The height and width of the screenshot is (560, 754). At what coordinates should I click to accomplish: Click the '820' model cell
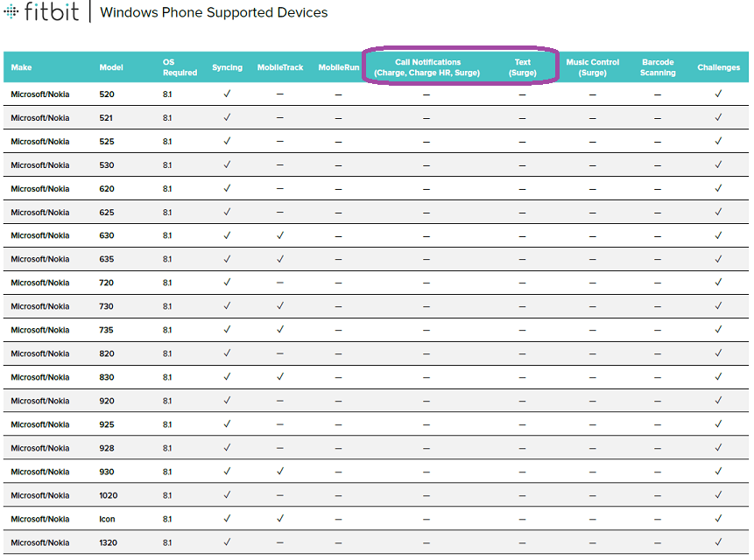point(107,353)
